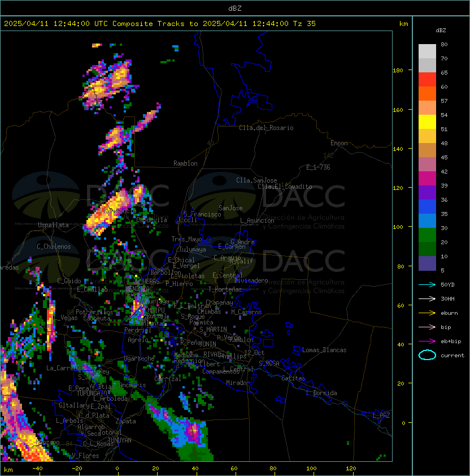Screen dimensions: 470x476
Task: Click the 12_Oct label
Action: tap(254, 353)
